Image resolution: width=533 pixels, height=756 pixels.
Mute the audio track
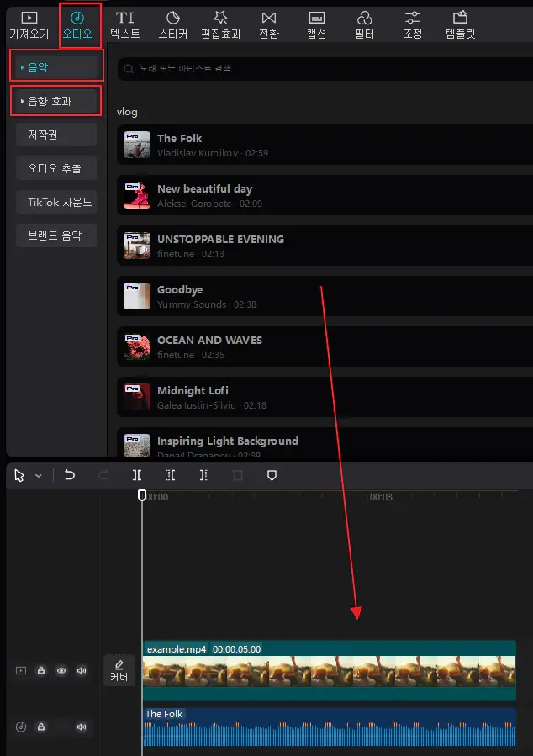point(82,727)
